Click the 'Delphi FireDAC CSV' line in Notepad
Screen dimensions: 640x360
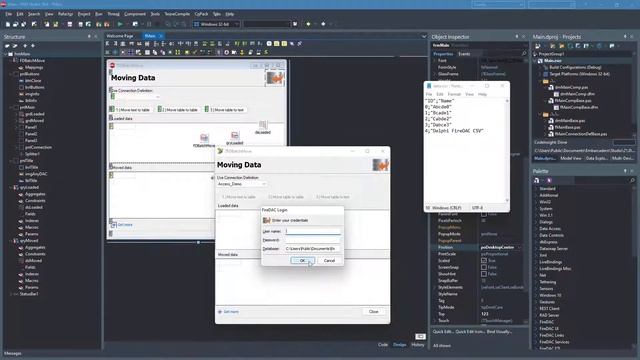454,131
